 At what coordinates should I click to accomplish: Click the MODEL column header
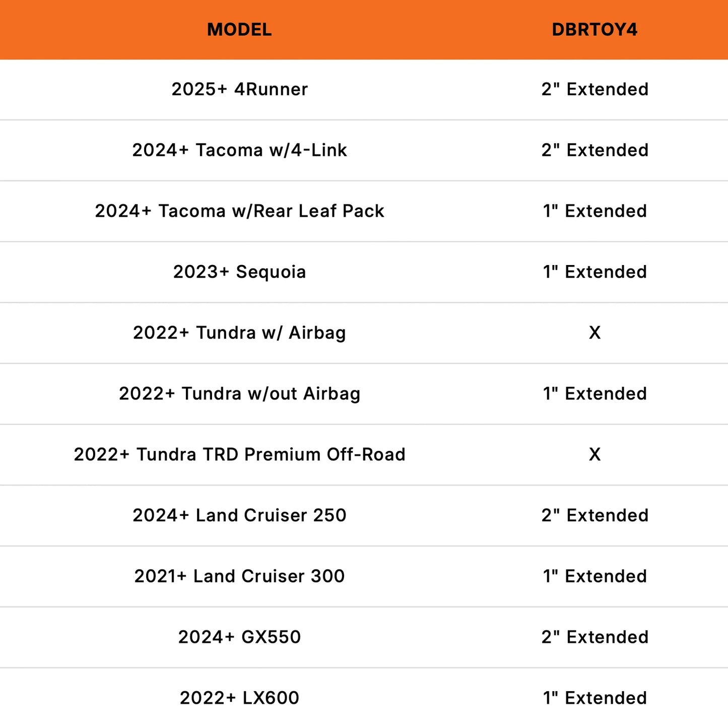(239, 30)
